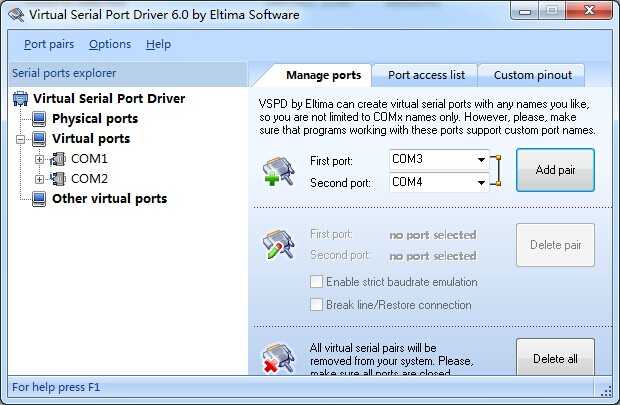The width and height of the screenshot is (620, 405).
Task: Open the Options menu
Action: tap(110, 44)
